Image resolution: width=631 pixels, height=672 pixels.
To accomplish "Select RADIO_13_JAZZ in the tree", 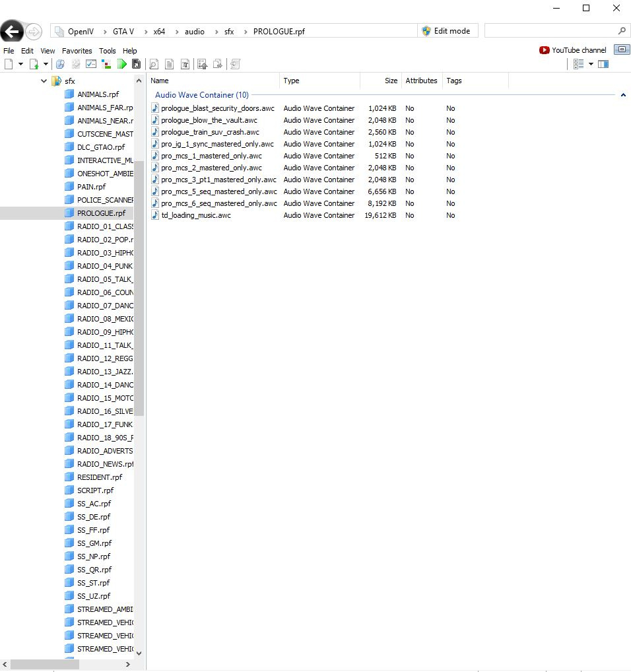I will 105,371.
